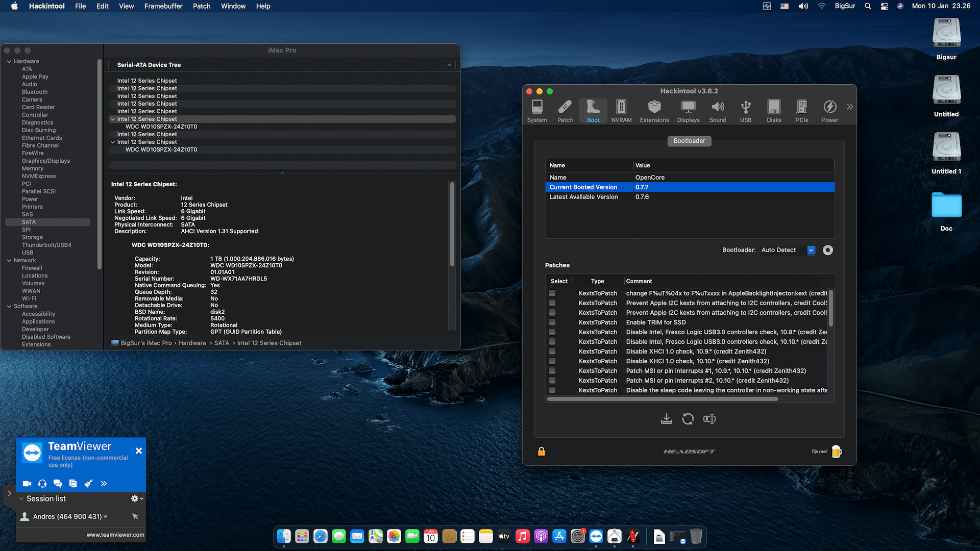
Task: Open the Hackintool USB tab icon
Action: tap(746, 110)
